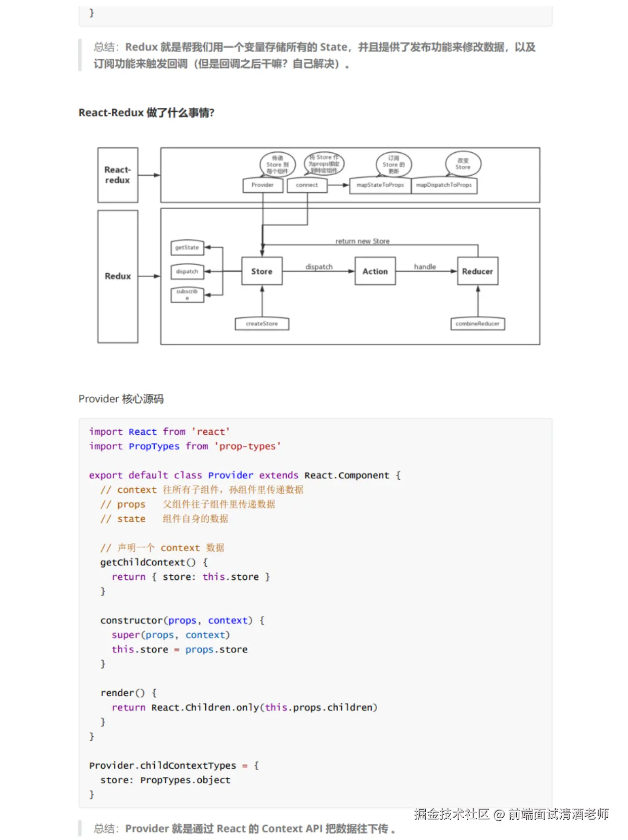Select the "React-redux" box in the diagram
The height and width of the screenshot is (840, 628).
point(118,175)
